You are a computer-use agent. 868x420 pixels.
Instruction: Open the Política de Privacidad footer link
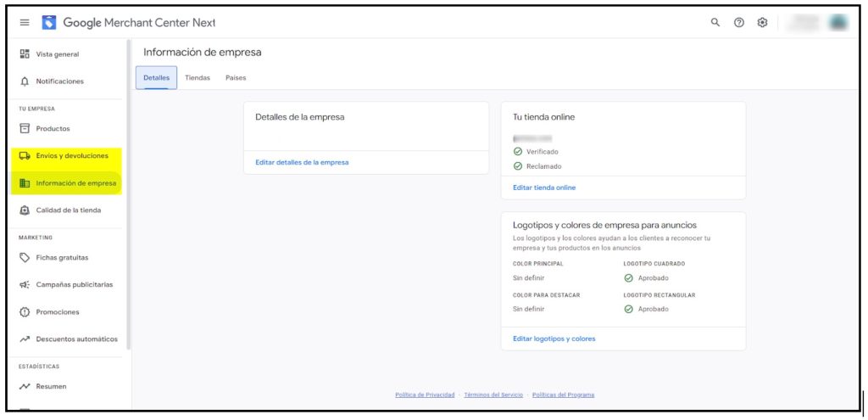click(425, 395)
